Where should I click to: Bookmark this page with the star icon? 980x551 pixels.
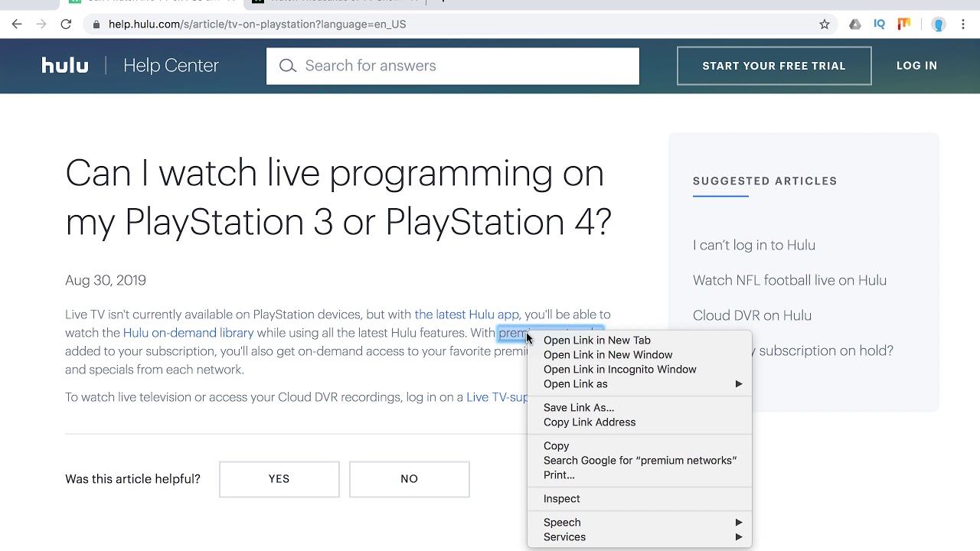pyautogui.click(x=825, y=24)
